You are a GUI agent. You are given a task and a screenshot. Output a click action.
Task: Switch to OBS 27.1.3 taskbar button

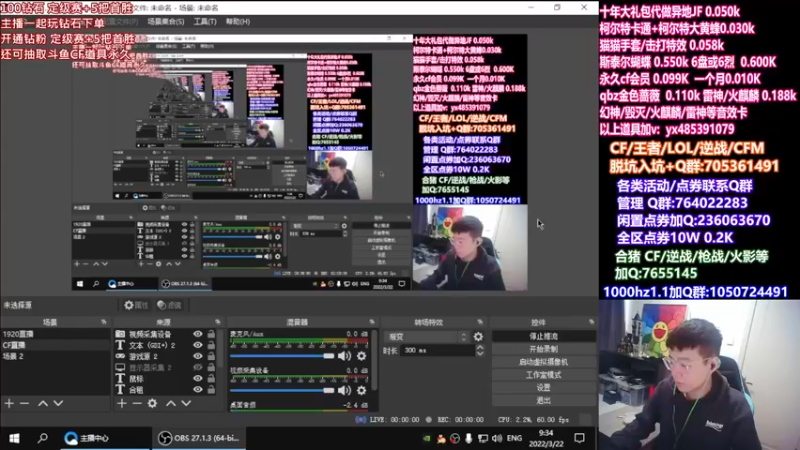[x=199, y=438]
